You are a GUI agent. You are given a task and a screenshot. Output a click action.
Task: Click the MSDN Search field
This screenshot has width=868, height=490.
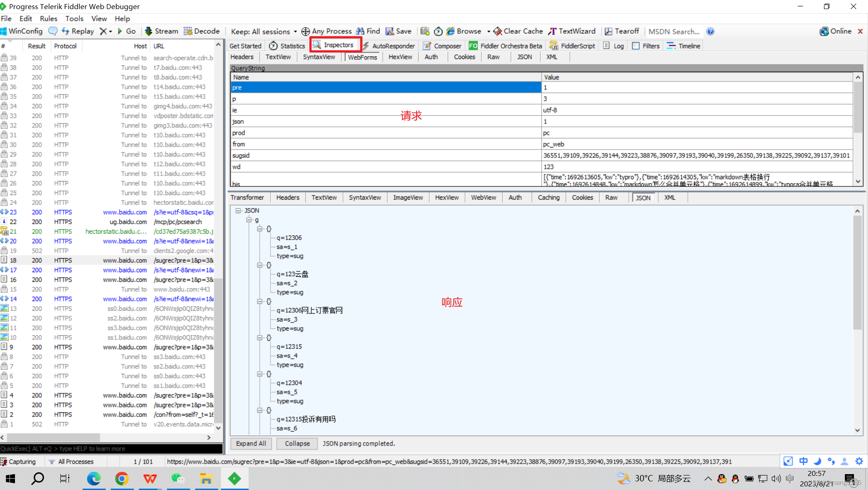674,31
